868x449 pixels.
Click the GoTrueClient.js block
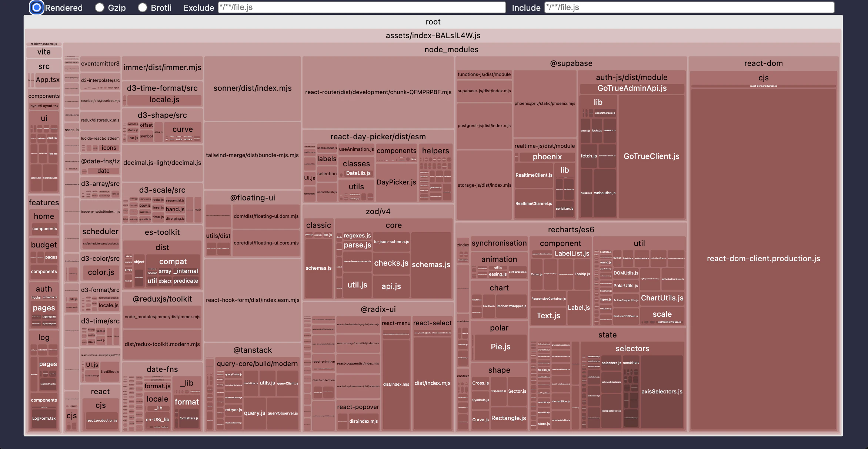coord(651,156)
